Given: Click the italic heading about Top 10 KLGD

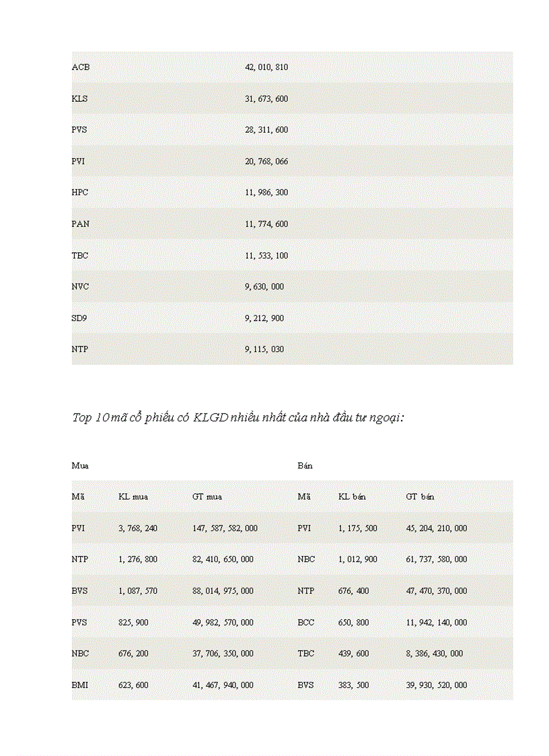Looking at the screenshot, I should pyautogui.click(x=237, y=418).
